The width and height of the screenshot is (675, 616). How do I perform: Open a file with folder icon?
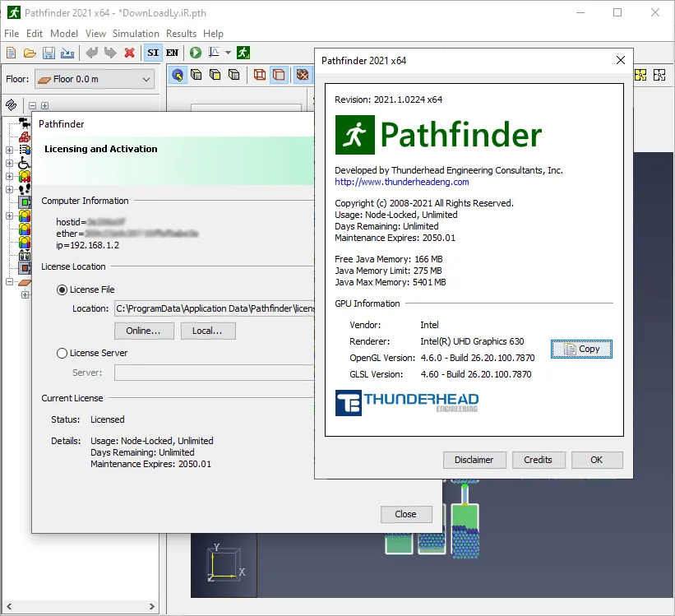pyautogui.click(x=30, y=53)
